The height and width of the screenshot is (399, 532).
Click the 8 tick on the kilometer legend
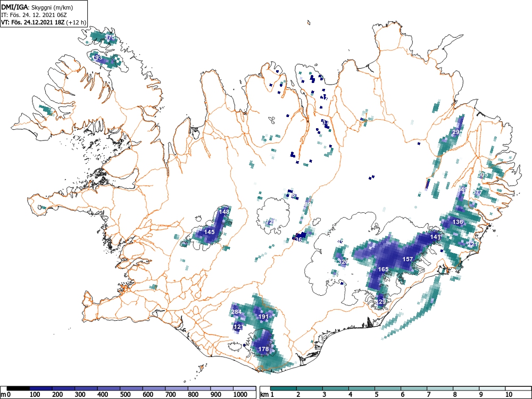tap(455, 395)
